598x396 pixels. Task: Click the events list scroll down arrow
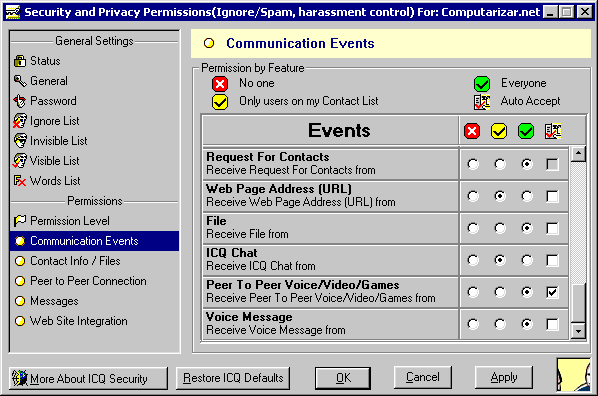click(x=578, y=331)
